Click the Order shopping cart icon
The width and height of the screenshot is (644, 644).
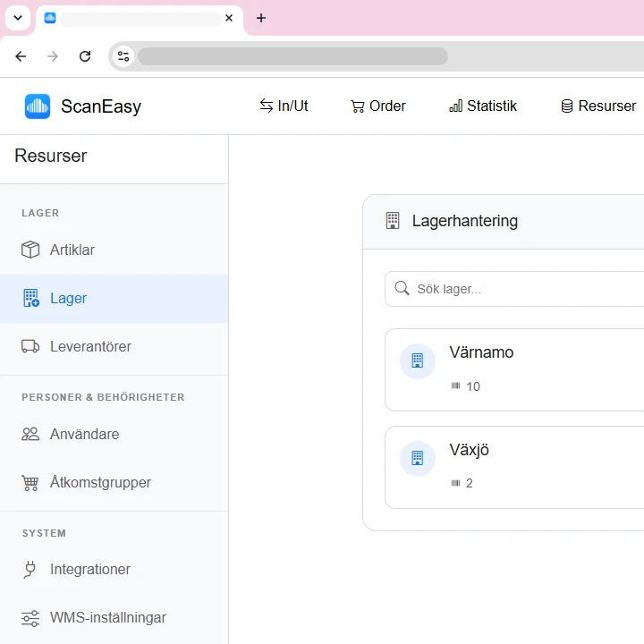[x=357, y=106]
